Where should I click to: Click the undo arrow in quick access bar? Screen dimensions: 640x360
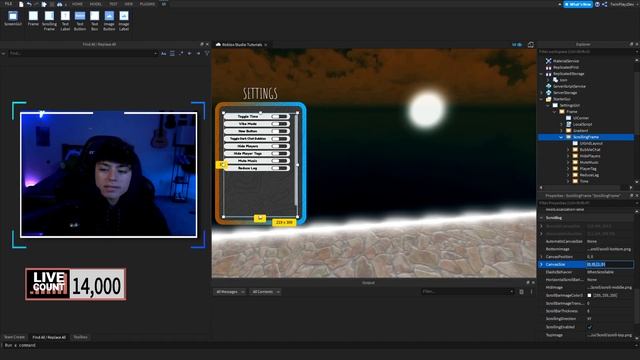(x=29, y=4)
